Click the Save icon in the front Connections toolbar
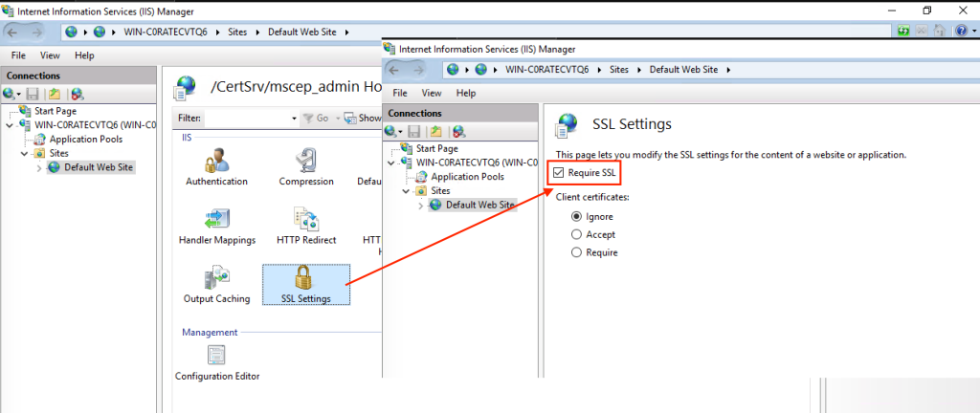Image resolution: width=980 pixels, height=413 pixels. pos(414,132)
